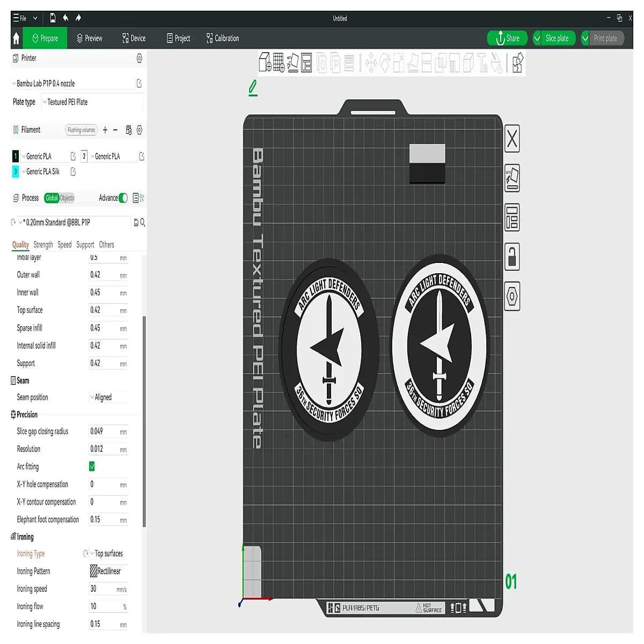The height and width of the screenshot is (644, 644).
Task: Open the Support settings tab
Action: [85, 245]
